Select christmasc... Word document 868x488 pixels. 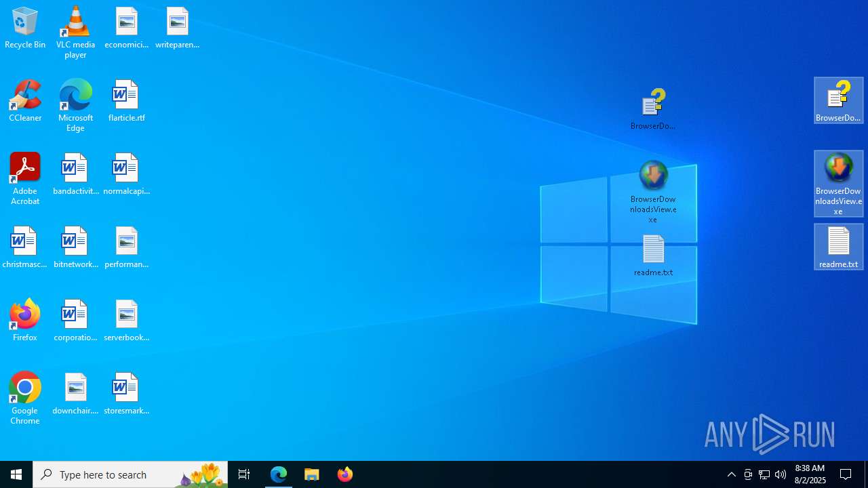(x=25, y=248)
